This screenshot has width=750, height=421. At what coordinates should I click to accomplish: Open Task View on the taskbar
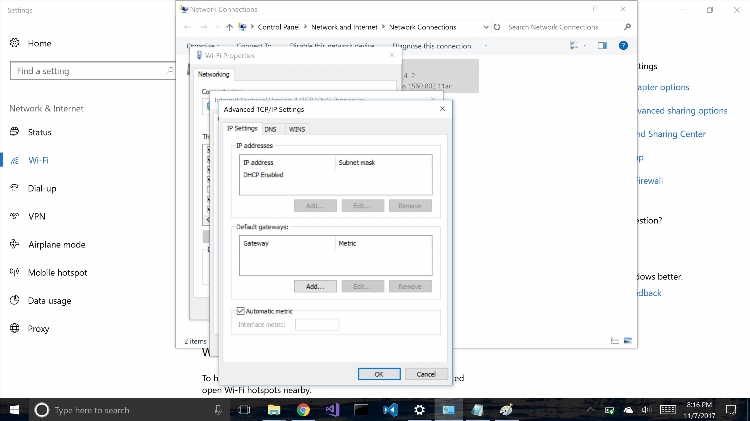[244, 410]
